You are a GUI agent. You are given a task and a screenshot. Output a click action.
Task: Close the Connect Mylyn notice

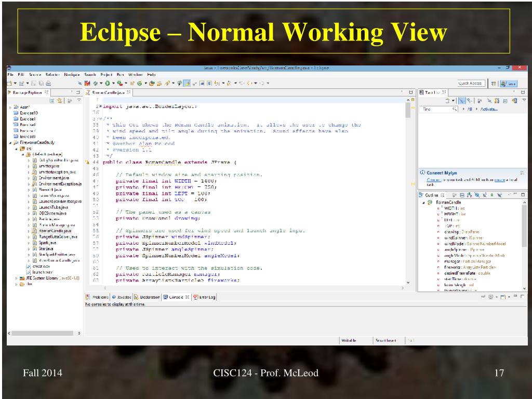[x=522, y=172]
